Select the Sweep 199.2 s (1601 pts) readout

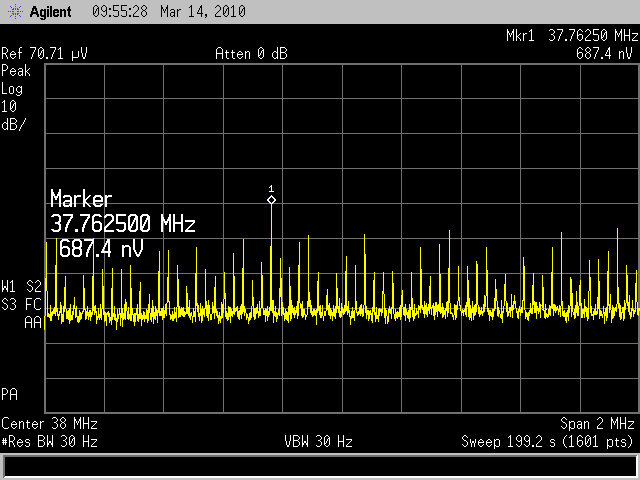547,441
